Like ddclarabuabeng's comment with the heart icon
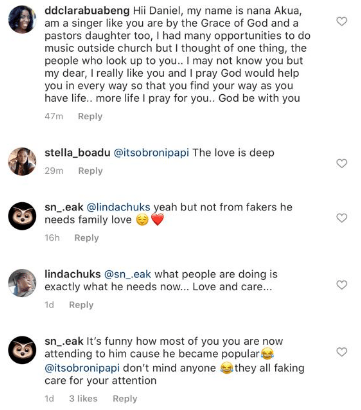Image resolution: width=361 pixels, height=410 pixels. [342, 22]
